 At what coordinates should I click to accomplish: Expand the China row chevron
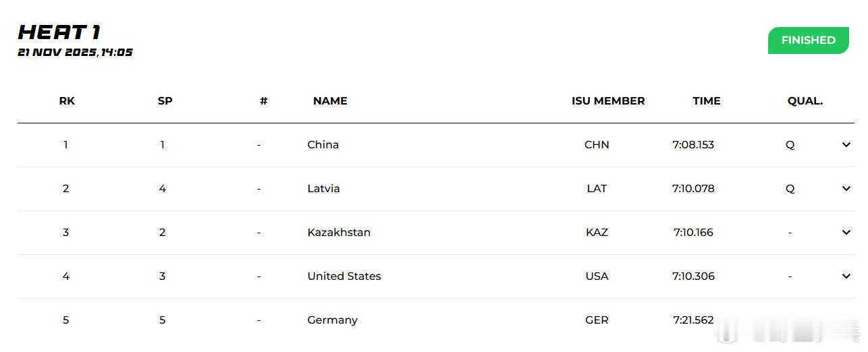point(846,144)
